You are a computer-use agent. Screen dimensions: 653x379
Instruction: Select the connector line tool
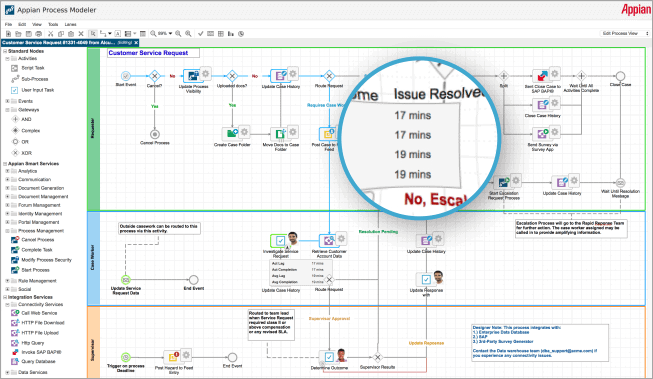pyautogui.click(x=103, y=34)
